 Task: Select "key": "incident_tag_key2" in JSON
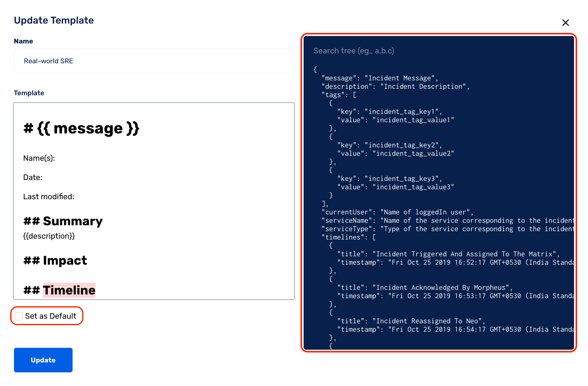(390, 145)
